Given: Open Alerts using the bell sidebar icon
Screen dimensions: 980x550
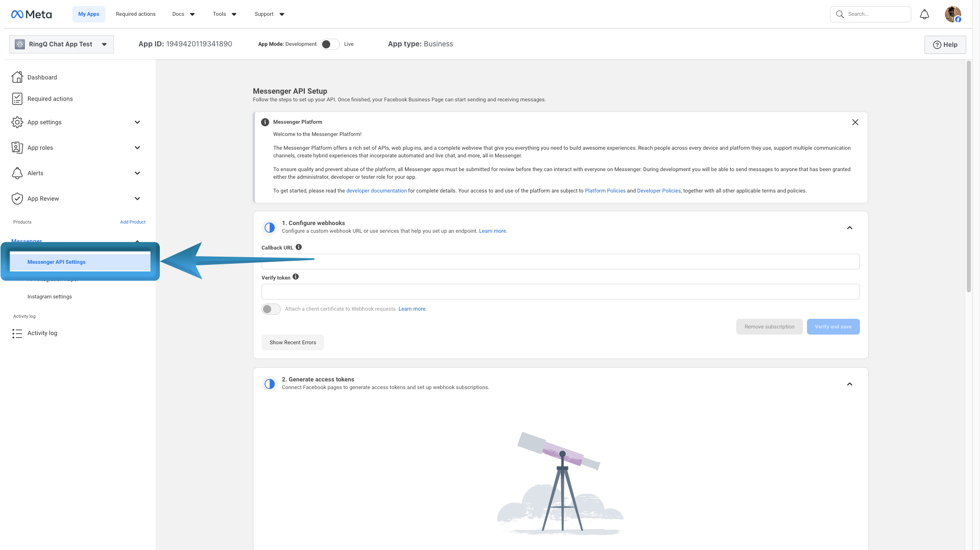Looking at the screenshot, I should (17, 173).
